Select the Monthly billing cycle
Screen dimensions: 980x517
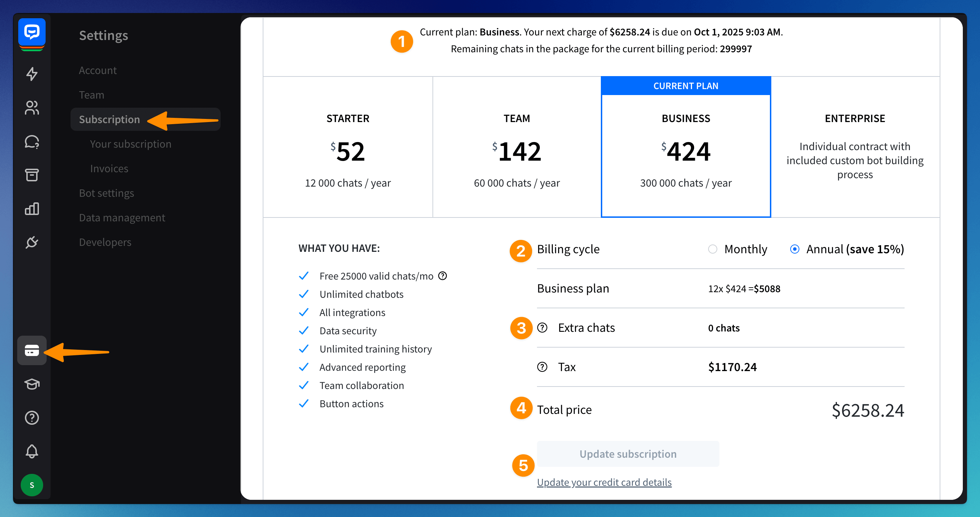[712, 249]
